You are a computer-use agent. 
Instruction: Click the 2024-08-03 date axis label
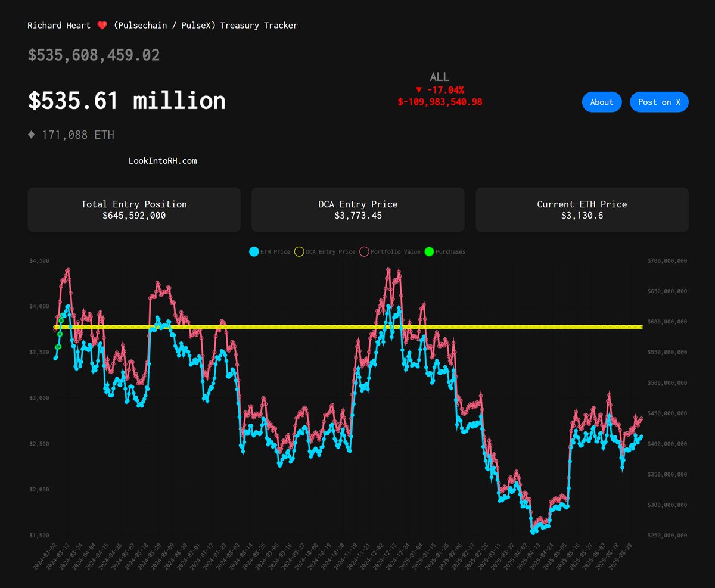(228, 555)
